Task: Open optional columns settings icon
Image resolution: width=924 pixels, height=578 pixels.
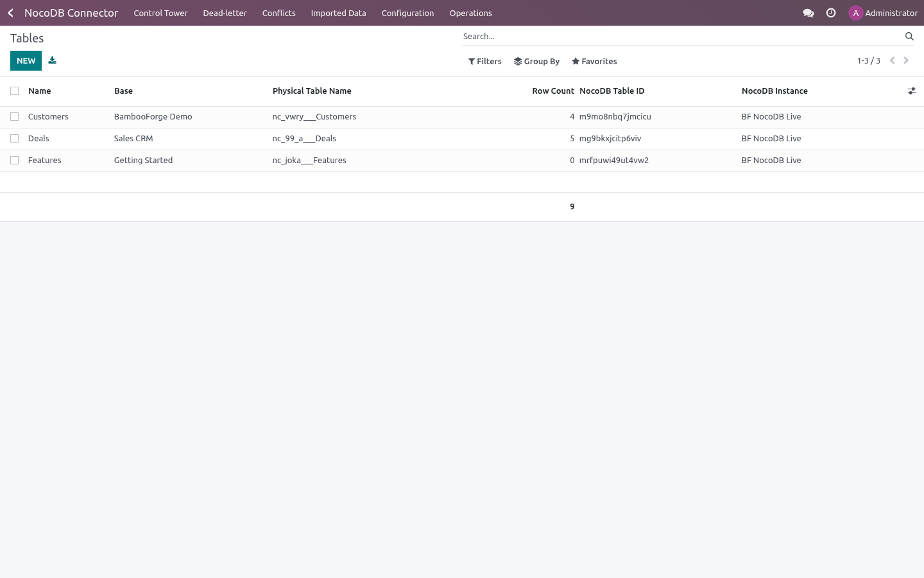Action: 912,91
